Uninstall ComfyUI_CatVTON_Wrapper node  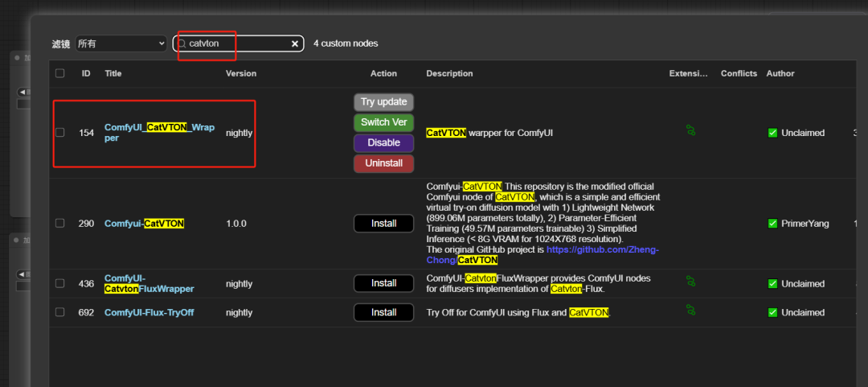(383, 163)
